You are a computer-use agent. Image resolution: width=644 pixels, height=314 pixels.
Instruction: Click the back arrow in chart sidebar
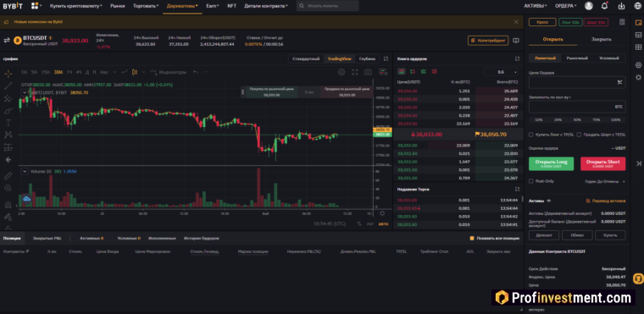(8, 160)
